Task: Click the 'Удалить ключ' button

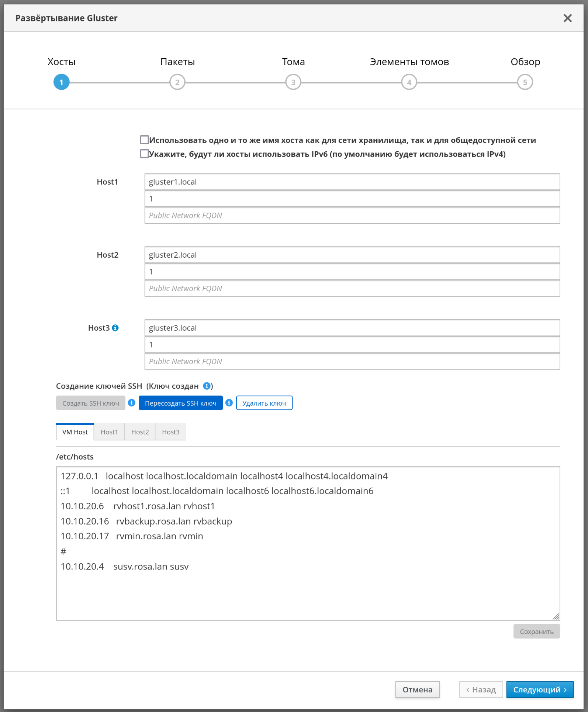Action: 264,403
